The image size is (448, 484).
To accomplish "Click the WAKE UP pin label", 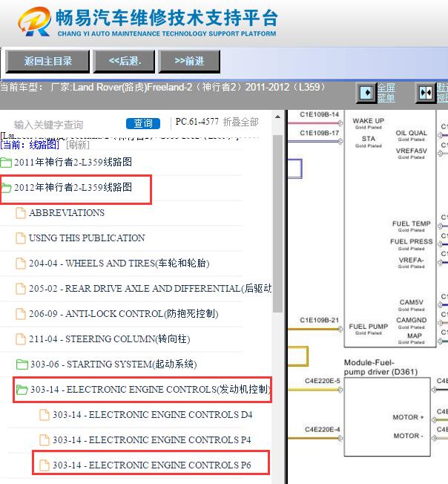I will 369,121.
